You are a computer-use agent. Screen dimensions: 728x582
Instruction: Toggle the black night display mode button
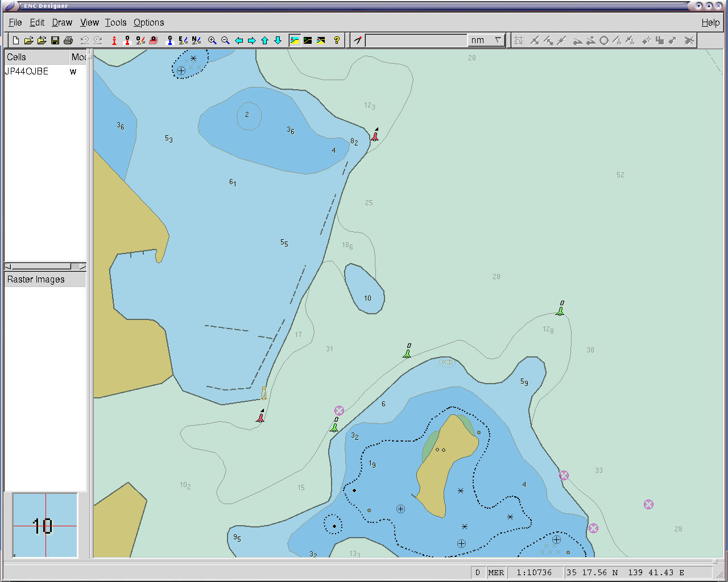coord(308,40)
